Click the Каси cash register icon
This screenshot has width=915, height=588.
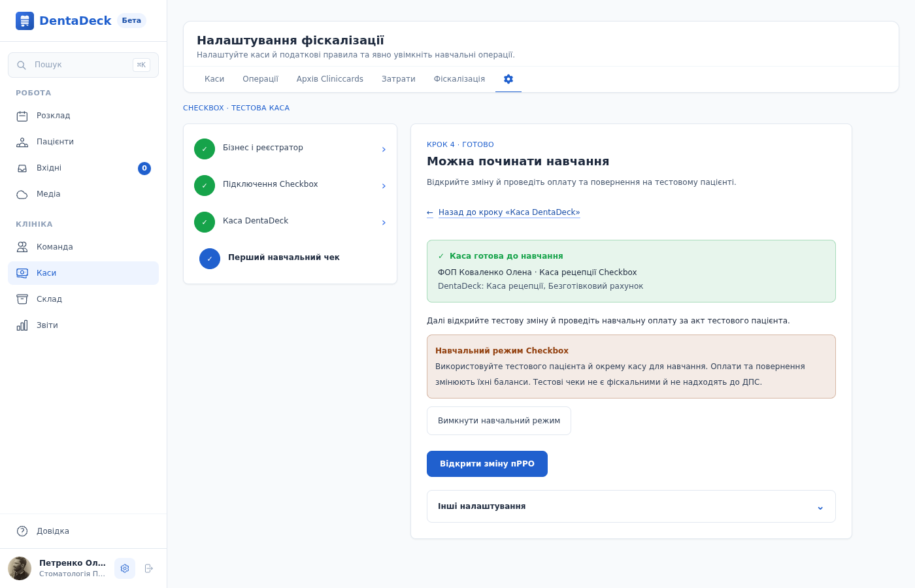click(22, 273)
